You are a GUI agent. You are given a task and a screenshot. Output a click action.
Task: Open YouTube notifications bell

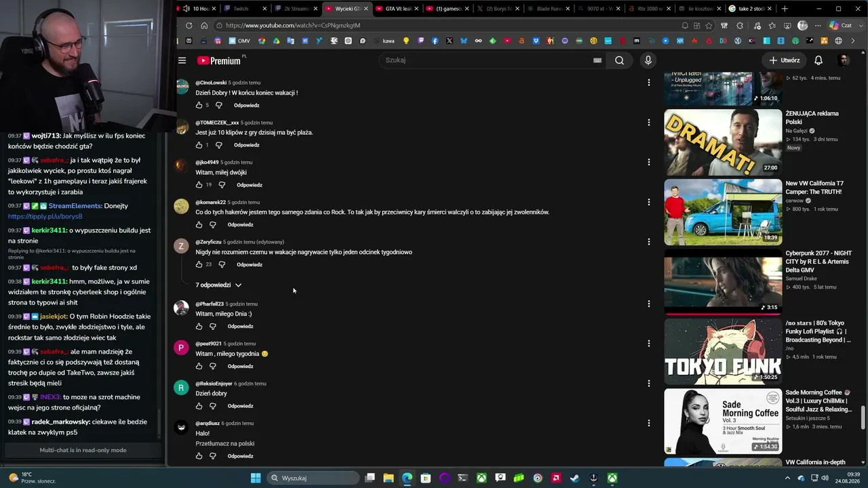click(818, 60)
